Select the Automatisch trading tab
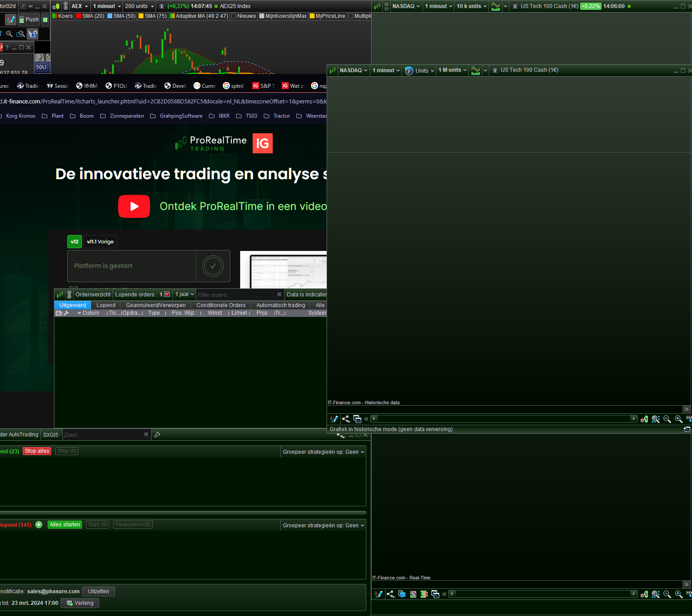 [281, 305]
